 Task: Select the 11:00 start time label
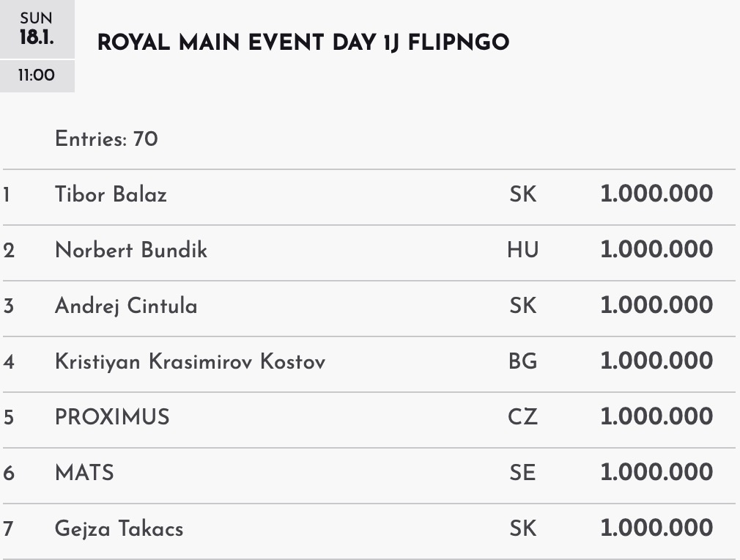point(37,75)
